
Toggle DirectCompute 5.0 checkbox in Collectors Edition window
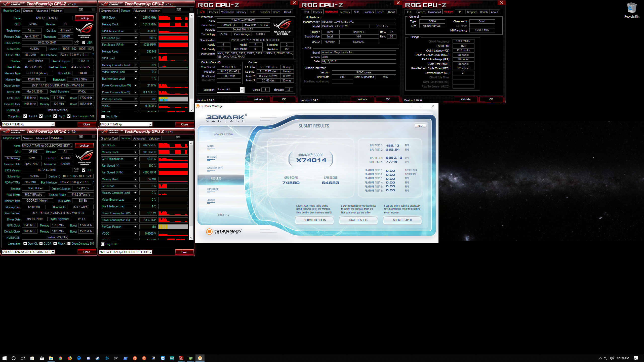pyautogui.click(x=69, y=244)
